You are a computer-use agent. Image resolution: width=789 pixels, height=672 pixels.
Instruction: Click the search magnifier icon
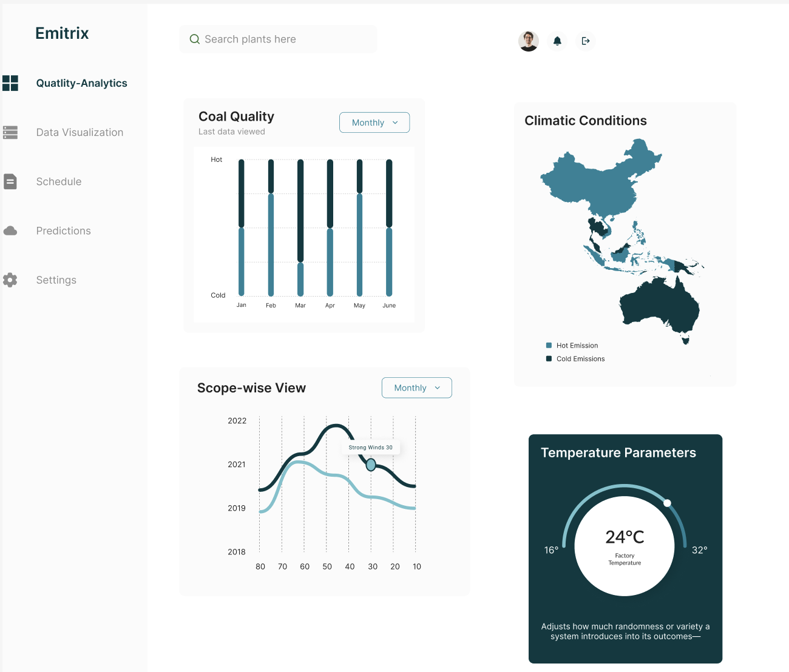pyautogui.click(x=194, y=39)
